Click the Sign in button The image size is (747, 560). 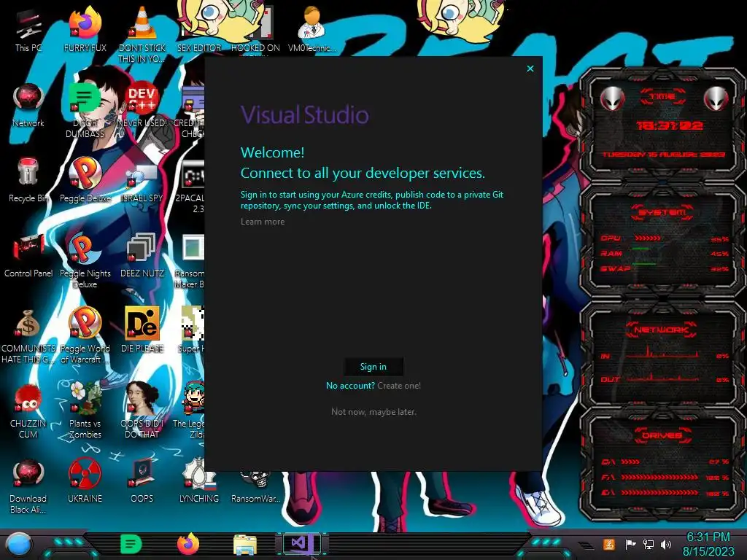[x=373, y=367]
